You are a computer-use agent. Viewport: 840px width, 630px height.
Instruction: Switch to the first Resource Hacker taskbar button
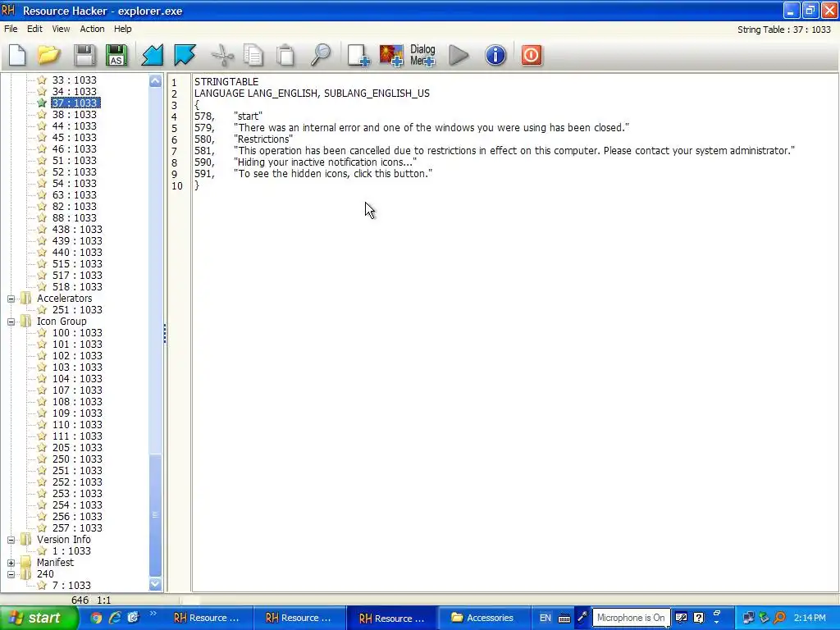tap(207, 618)
